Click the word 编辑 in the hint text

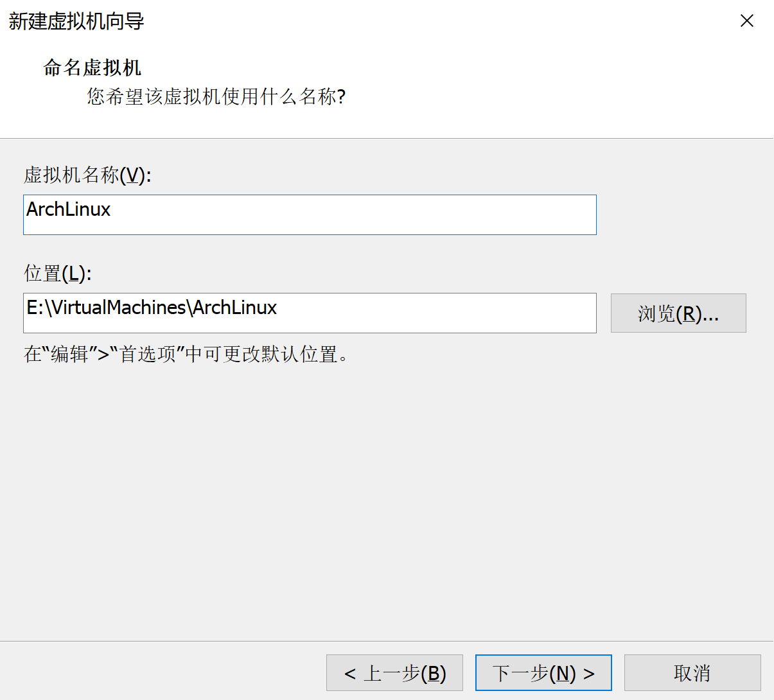[x=69, y=354]
